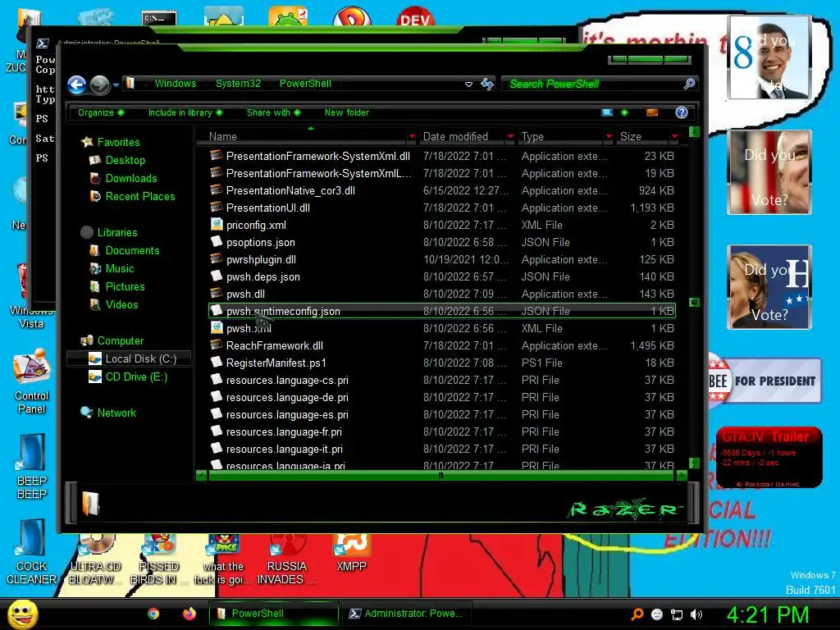This screenshot has height=630, width=840.
Task: Click the Computer group icon
Action: [87, 340]
